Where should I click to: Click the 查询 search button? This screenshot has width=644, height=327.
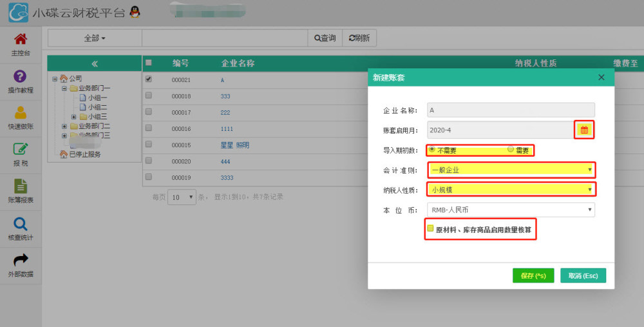pyautogui.click(x=325, y=38)
